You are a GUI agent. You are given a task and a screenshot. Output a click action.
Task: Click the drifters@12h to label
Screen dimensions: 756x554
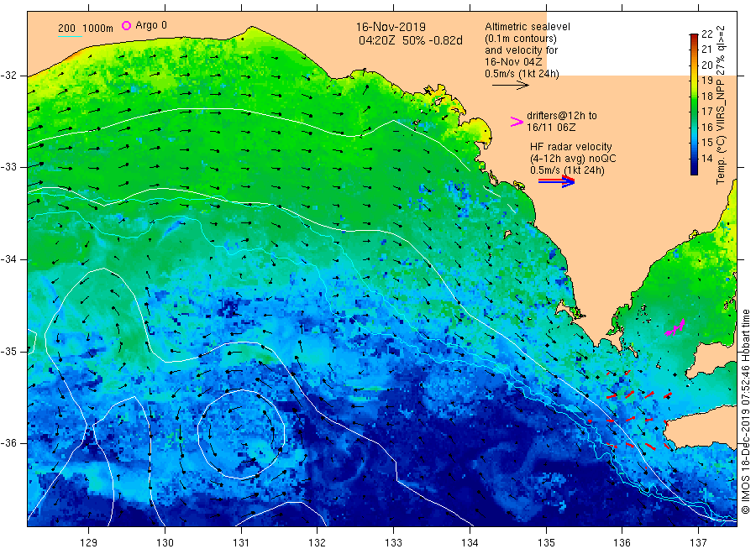pyautogui.click(x=562, y=116)
